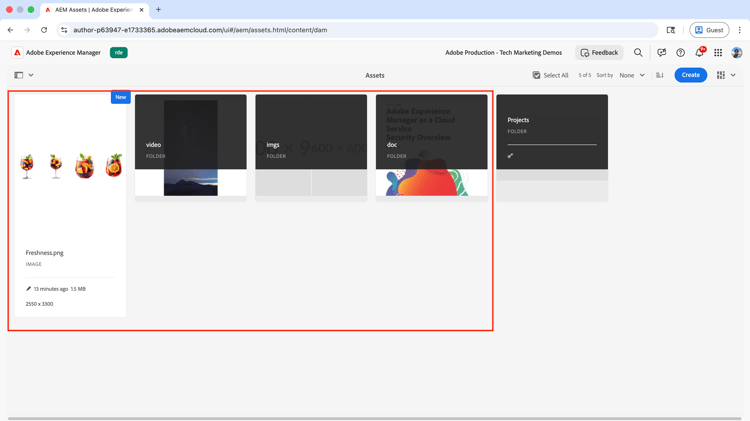
Task: Open the user profile avatar
Action: (x=737, y=53)
